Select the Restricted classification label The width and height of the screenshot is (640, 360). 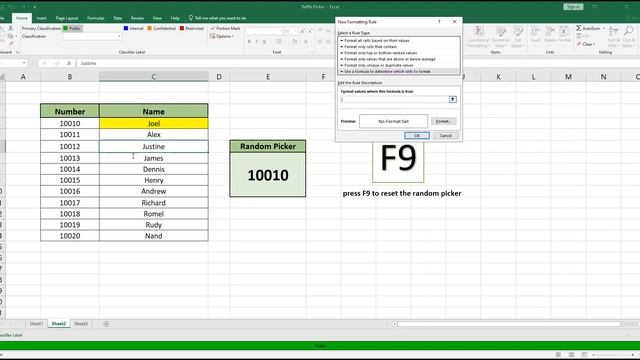pyautogui.click(x=191, y=28)
